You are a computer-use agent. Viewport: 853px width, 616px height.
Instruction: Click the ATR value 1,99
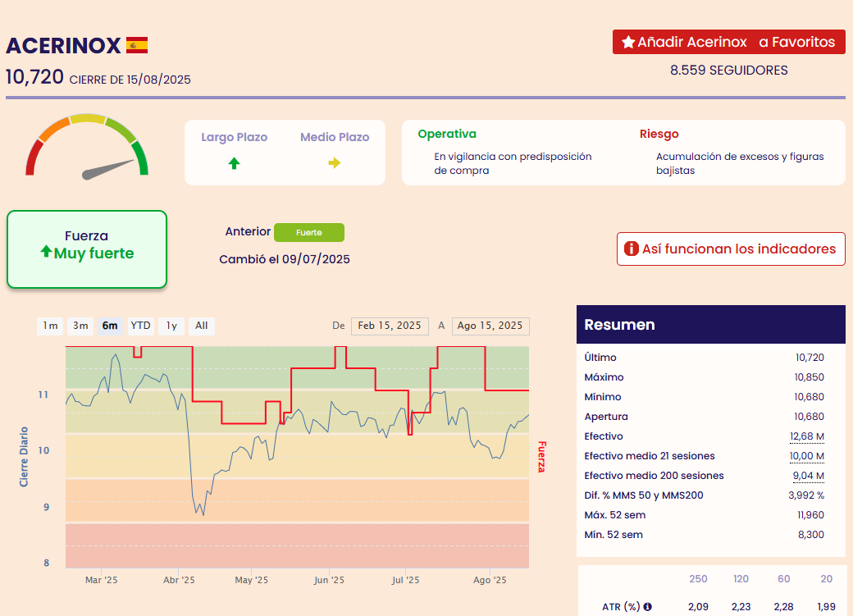827,607
